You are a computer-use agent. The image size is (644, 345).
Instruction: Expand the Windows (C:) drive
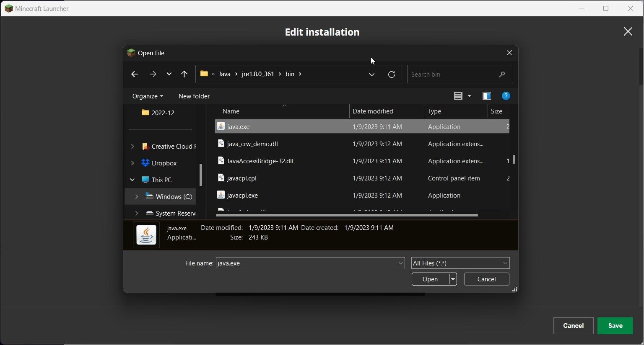(137, 196)
